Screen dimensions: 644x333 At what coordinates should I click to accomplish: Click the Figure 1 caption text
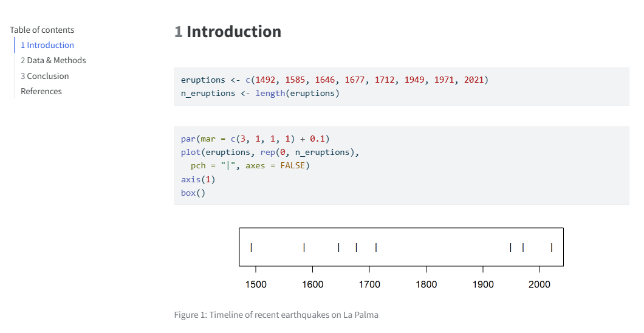[x=276, y=315]
